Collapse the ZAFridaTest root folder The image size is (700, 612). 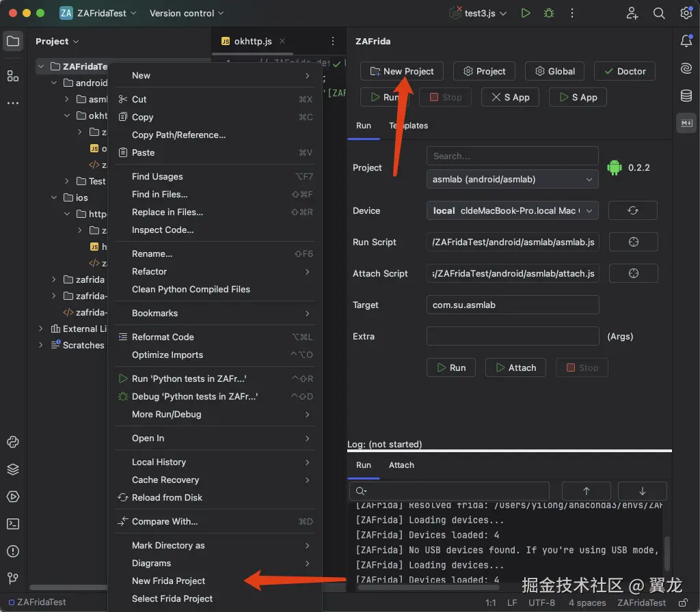coord(41,66)
